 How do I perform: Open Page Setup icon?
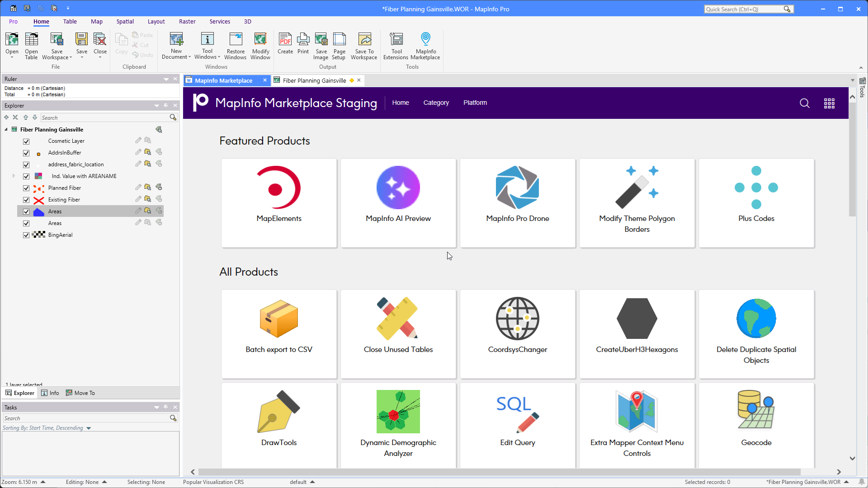(x=339, y=40)
